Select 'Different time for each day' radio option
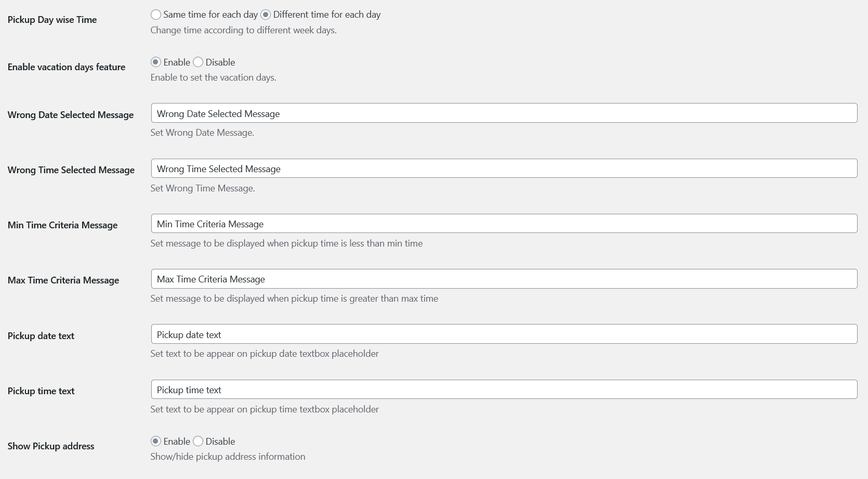 [266, 15]
